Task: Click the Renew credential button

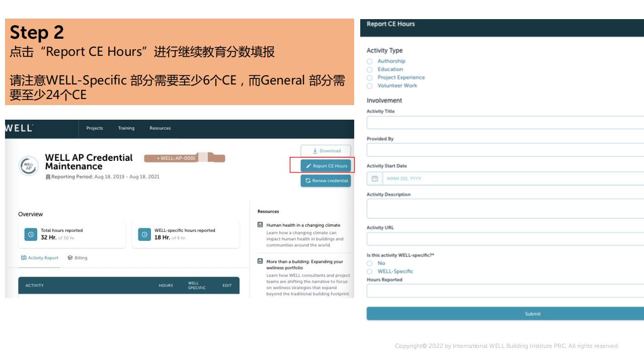Action: click(326, 181)
